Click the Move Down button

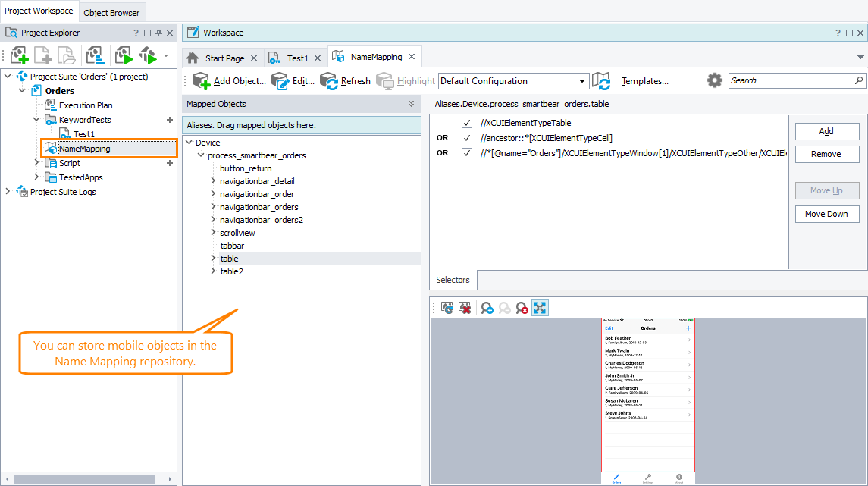coord(826,214)
